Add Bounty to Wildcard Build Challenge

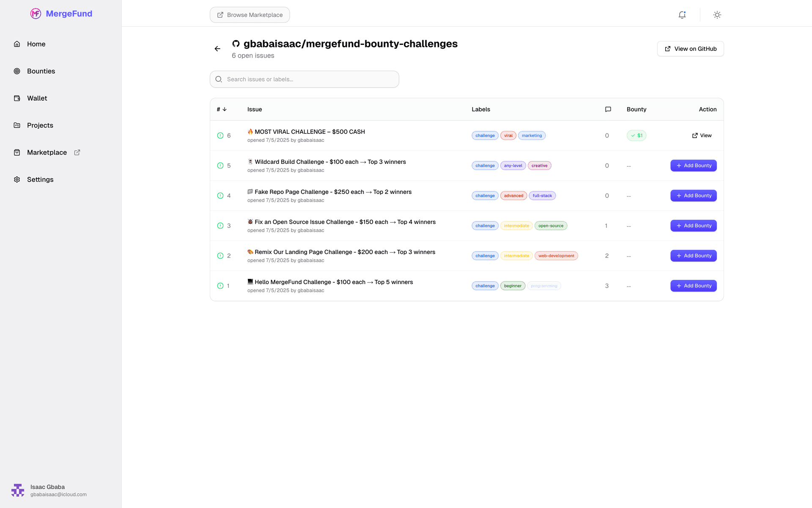(693, 166)
